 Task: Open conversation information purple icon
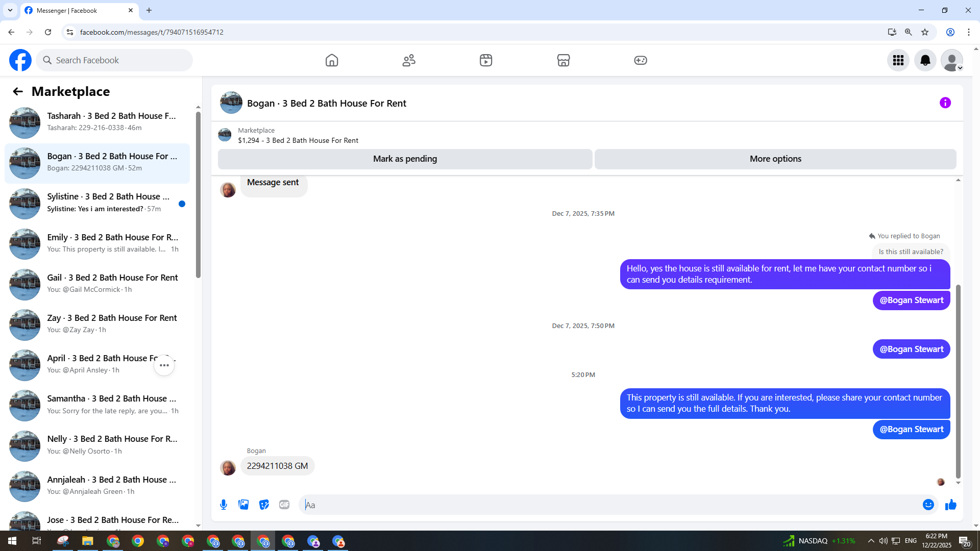click(945, 103)
